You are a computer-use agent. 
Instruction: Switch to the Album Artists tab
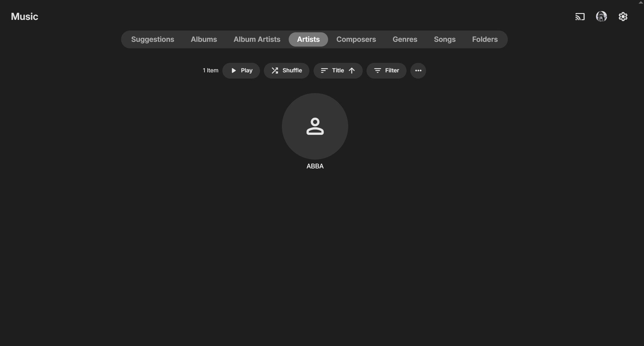(x=257, y=39)
